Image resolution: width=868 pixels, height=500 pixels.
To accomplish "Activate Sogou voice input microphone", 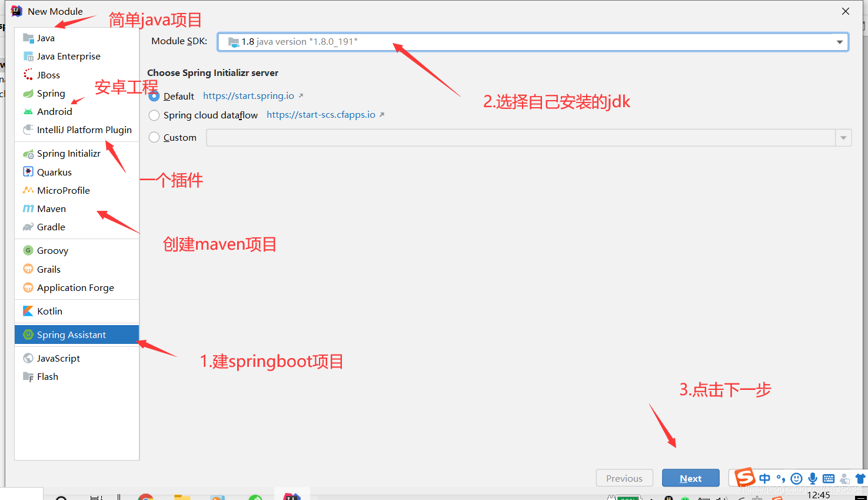I will [813, 478].
